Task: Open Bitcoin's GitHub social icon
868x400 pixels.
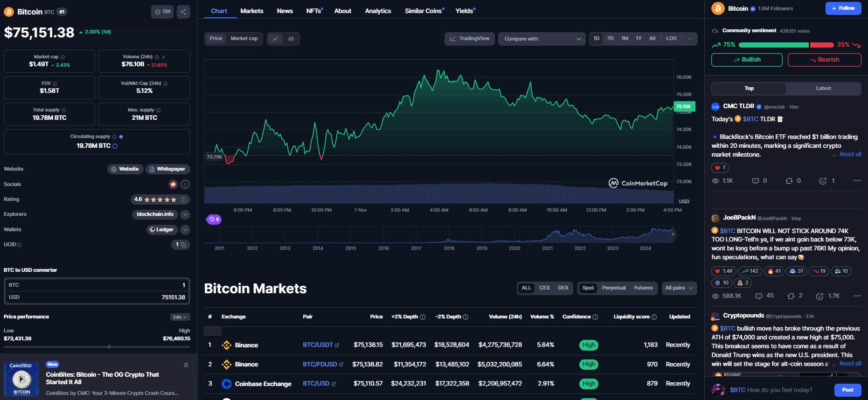Action: click(x=185, y=184)
